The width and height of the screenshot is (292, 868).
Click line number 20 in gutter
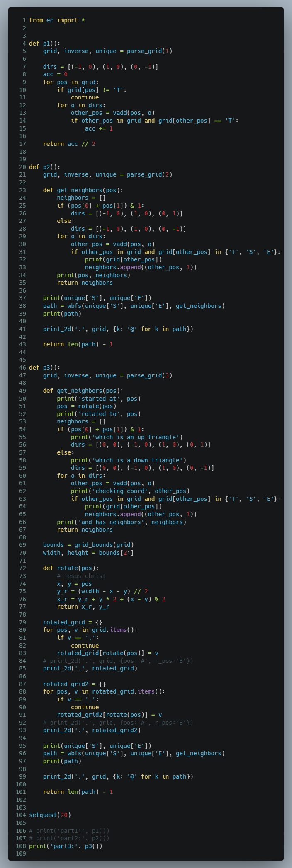point(22,167)
